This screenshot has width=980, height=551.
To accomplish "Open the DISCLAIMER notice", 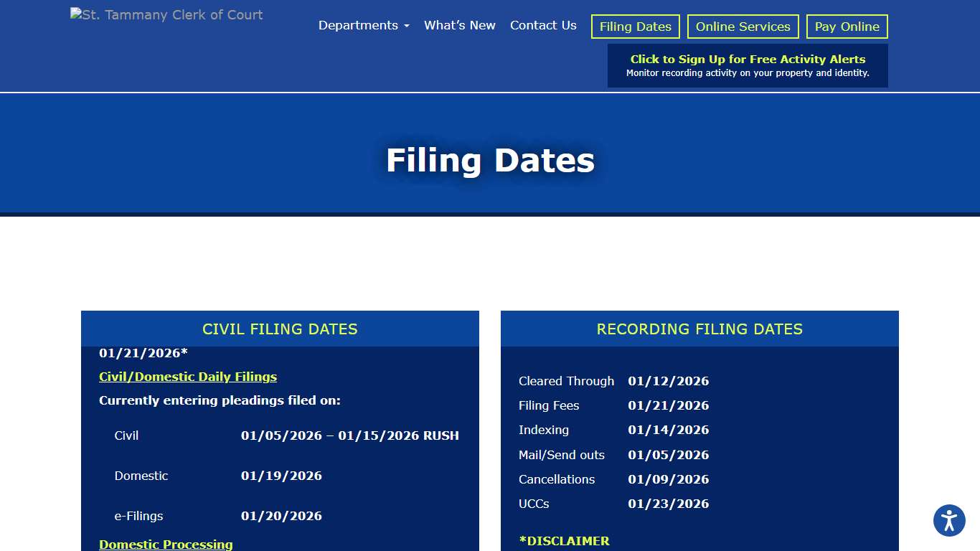I will (x=565, y=540).
